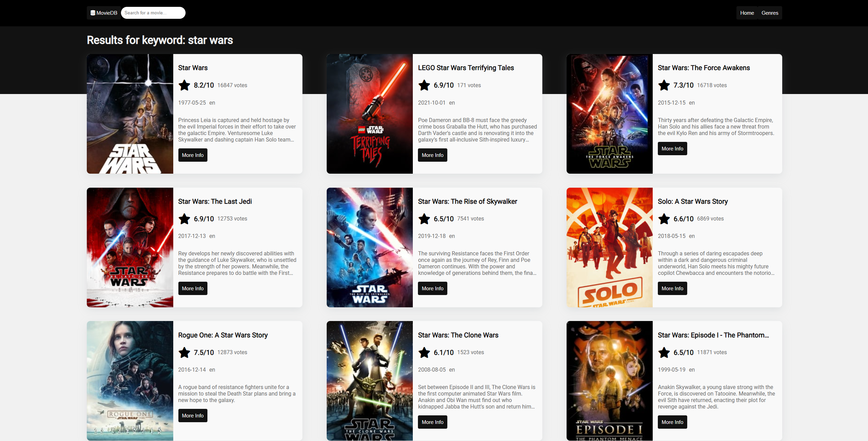Viewport: 868px width, 441px height.
Task: Click the star icon for The Clone Wars rating
Action: pyautogui.click(x=424, y=352)
